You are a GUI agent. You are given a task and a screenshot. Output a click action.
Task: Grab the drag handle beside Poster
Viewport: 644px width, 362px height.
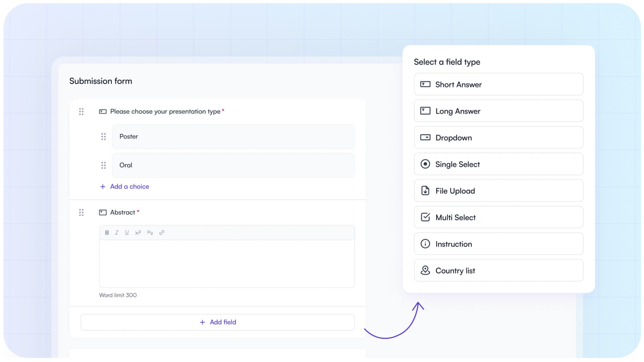point(103,136)
